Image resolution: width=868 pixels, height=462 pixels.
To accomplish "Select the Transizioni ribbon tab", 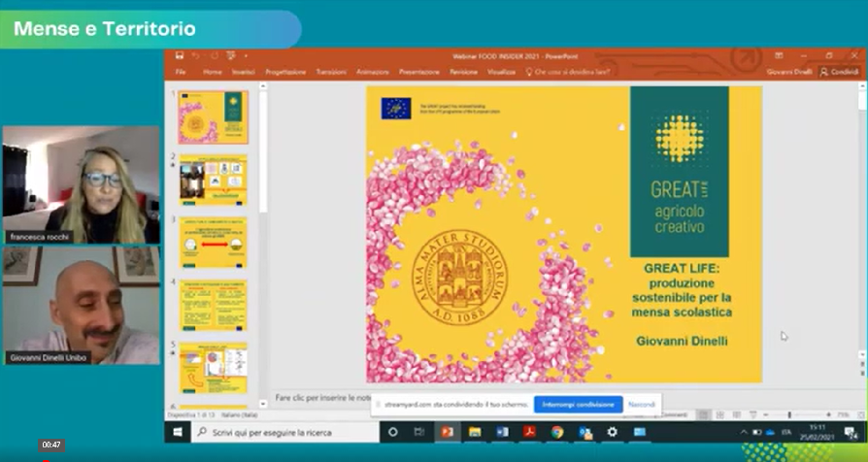I will click(331, 72).
